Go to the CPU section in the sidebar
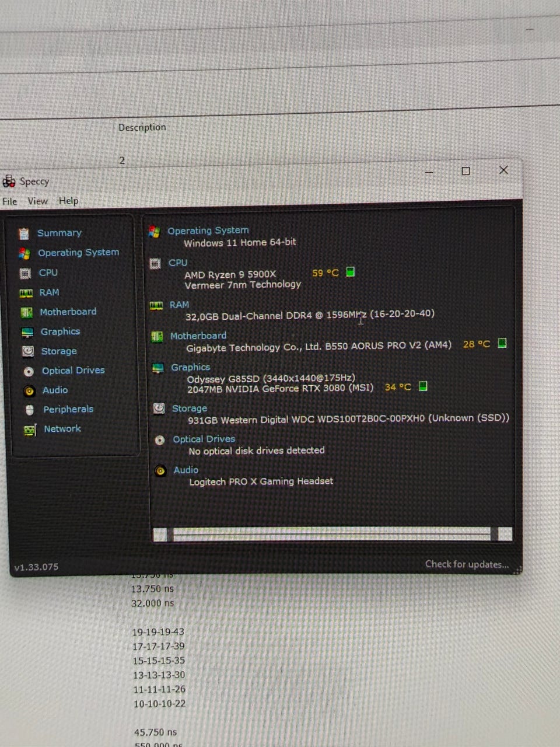Screen dimensions: 560x747 tap(48, 273)
